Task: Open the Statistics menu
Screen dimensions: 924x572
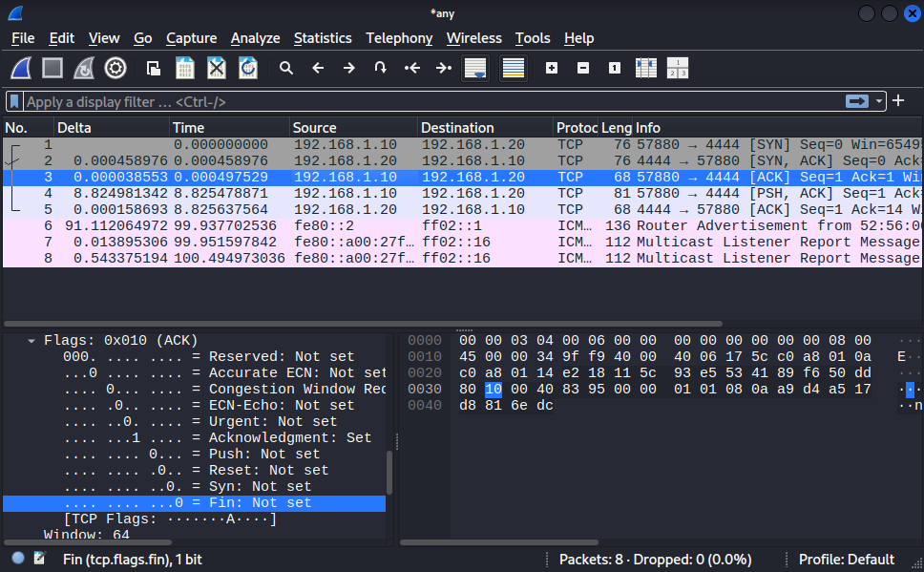Action: tap(323, 38)
